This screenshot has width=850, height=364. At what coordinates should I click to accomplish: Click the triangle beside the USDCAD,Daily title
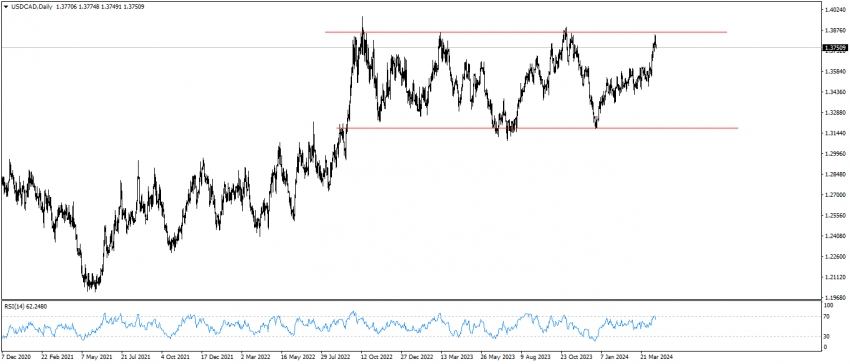(5, 6)
